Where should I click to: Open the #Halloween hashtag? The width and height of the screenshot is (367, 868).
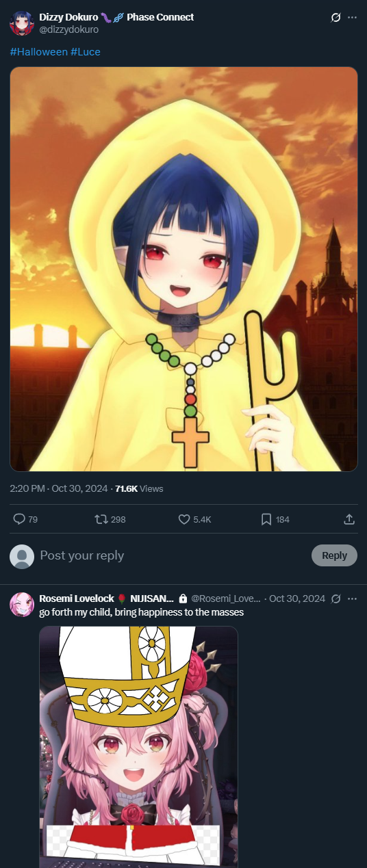(39, 51)
